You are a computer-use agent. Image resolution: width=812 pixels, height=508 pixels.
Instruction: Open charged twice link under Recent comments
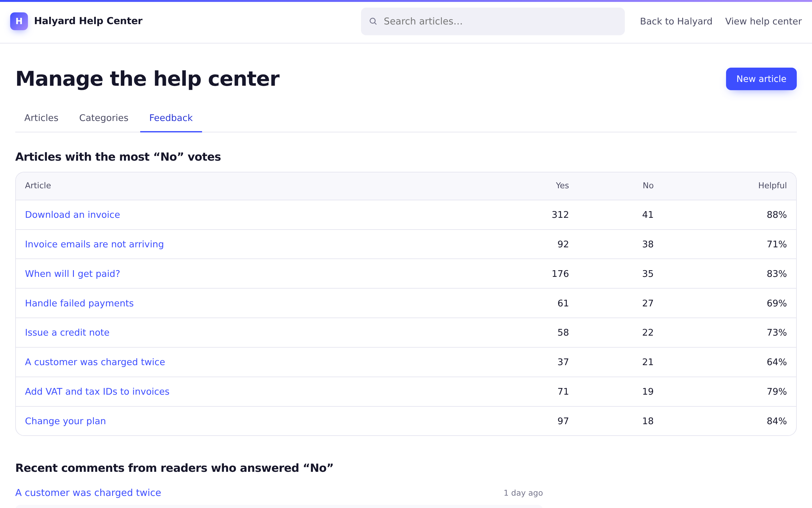coord(88,493)
